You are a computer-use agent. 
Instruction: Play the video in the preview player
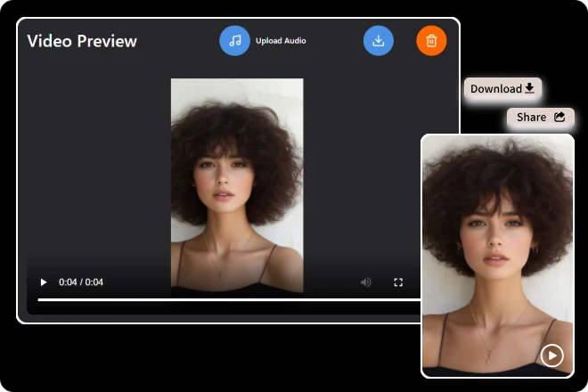coord(43,282)
